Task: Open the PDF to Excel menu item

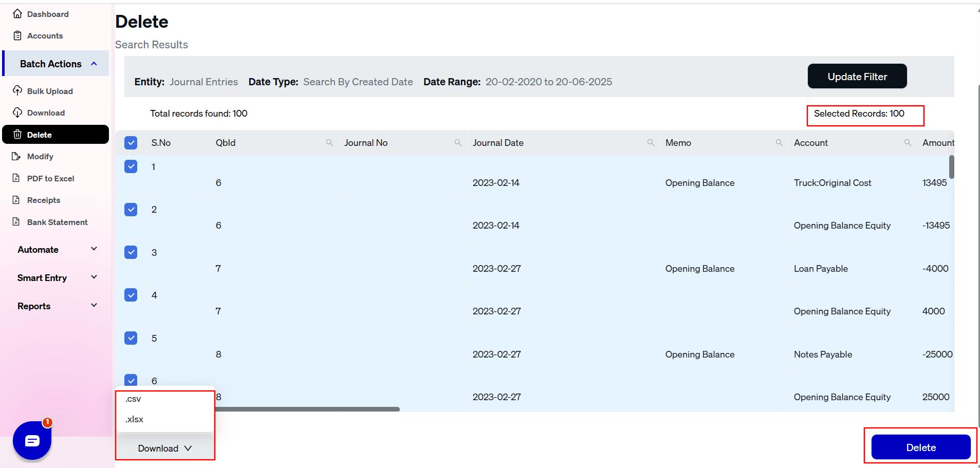Action: pyautogui.click(x=50, y=178)
